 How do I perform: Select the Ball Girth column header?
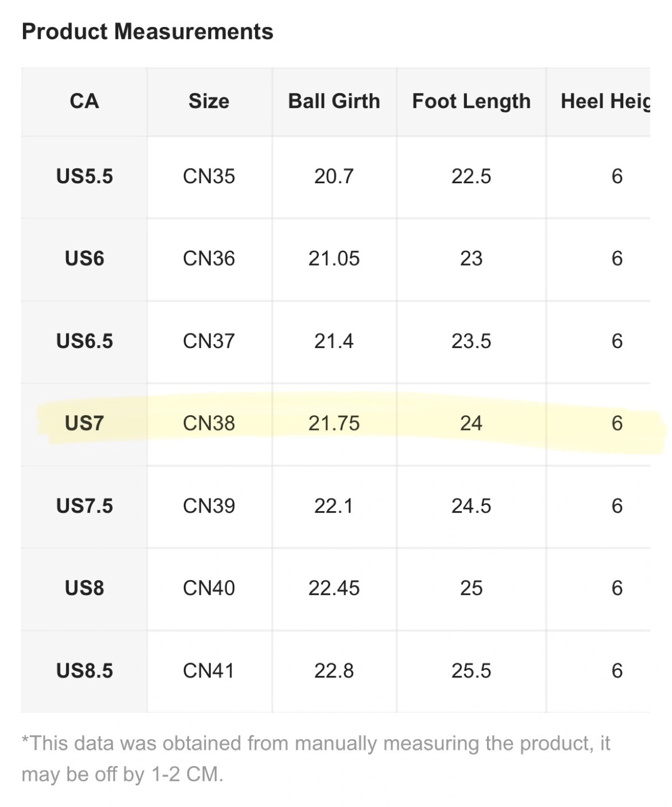(x=334, y=101)
